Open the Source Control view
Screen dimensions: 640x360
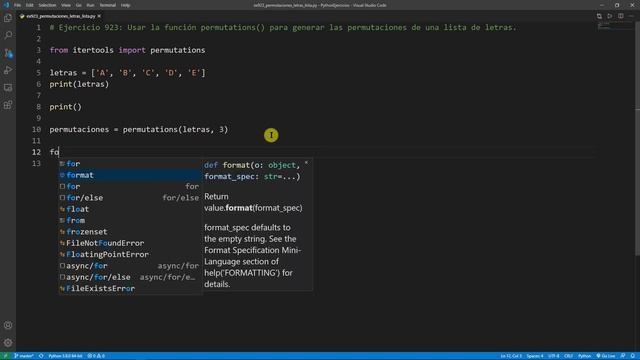[x=8, y=53]
